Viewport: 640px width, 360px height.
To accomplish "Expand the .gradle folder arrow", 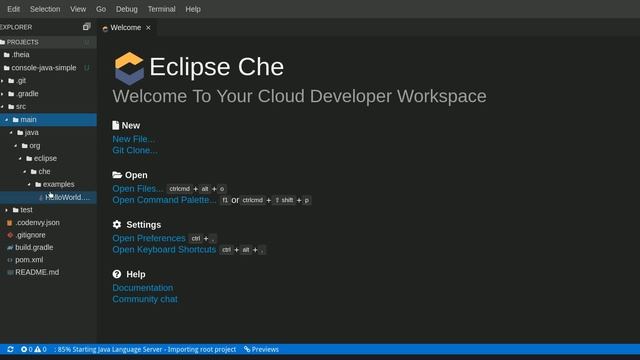I will 2,94.
